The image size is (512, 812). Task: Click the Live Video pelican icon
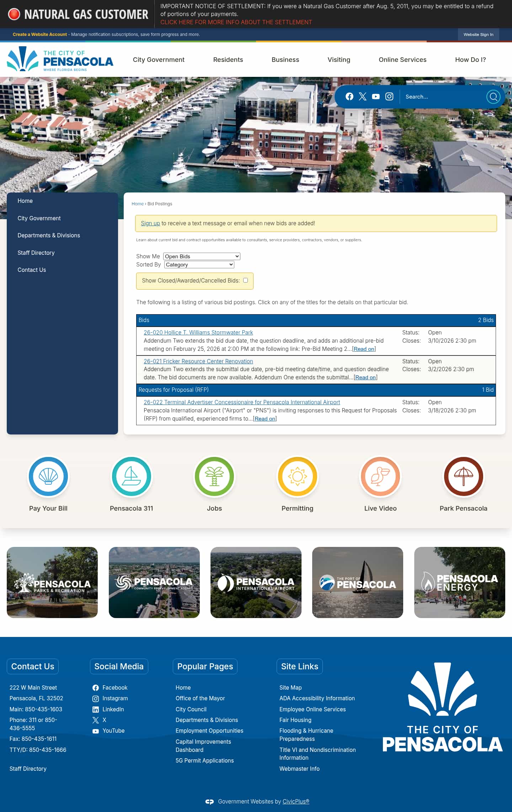click(380, 476)
